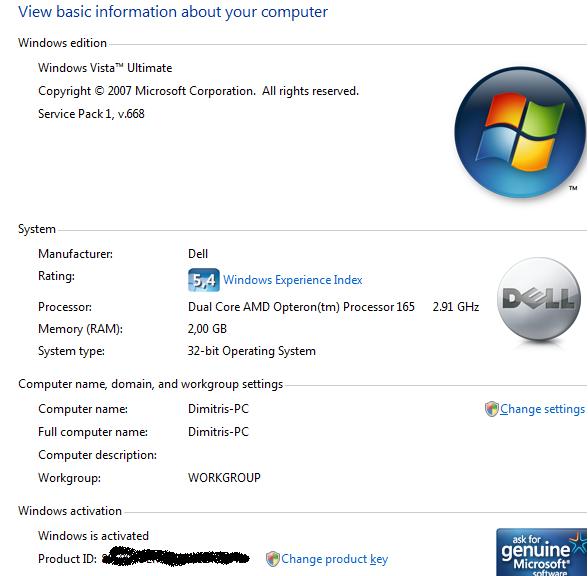Click the Dell manufacturer logo
Image resolution: width=588 pixels, height=576 pixels.
539,299
